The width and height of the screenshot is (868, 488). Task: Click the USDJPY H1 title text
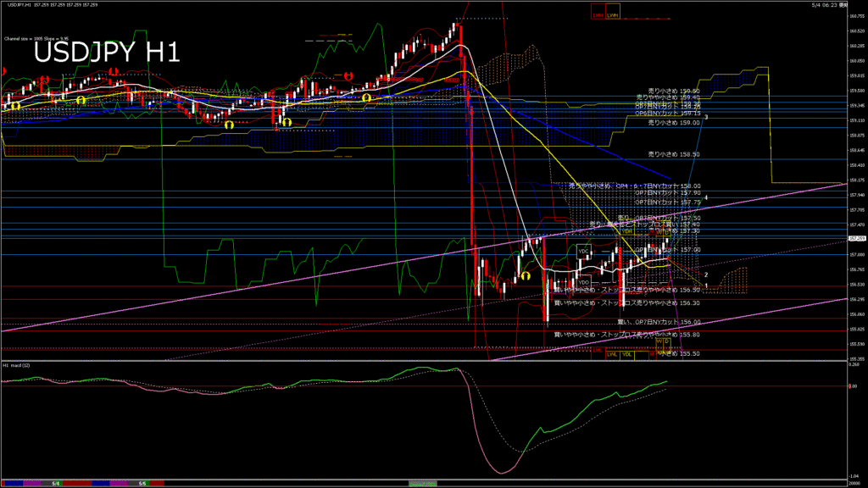tap(107, 53)
